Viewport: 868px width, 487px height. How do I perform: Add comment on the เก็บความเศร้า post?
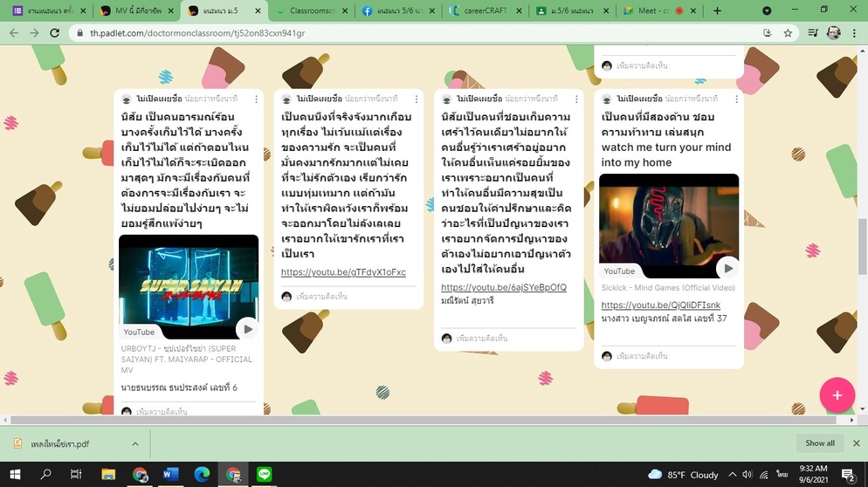click(x=482, y=338)
